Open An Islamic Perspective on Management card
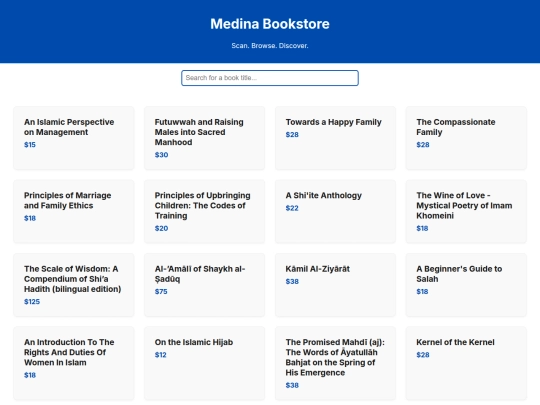 (x=74, y=138)
